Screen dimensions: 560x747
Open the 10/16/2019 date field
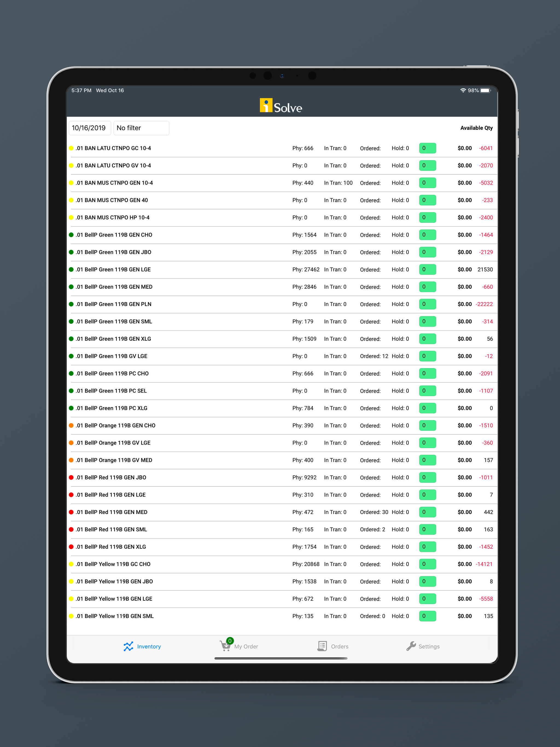pyautogui.click(x=90, y=128)
